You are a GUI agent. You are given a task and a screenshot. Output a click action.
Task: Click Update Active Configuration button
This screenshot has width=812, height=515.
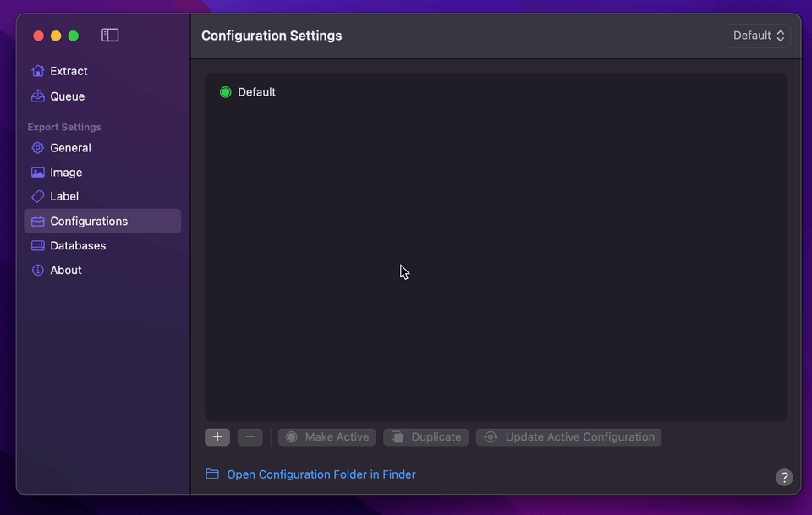tap(568, 437)
